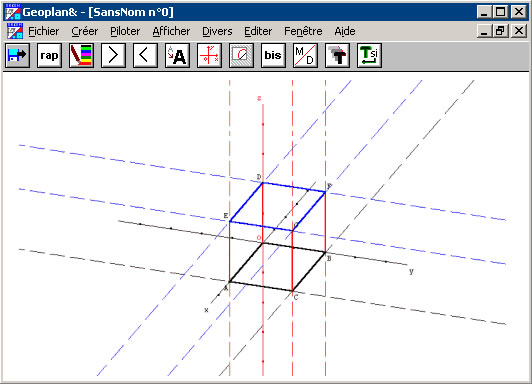The height and width of the screenshot is (384, 532).
Task: Click the green 'T si' conditional text icon
Action: point(369,55)
